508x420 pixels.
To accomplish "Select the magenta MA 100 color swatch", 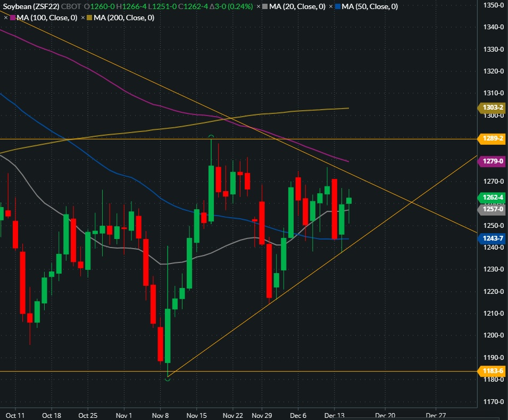I will 13,18.
